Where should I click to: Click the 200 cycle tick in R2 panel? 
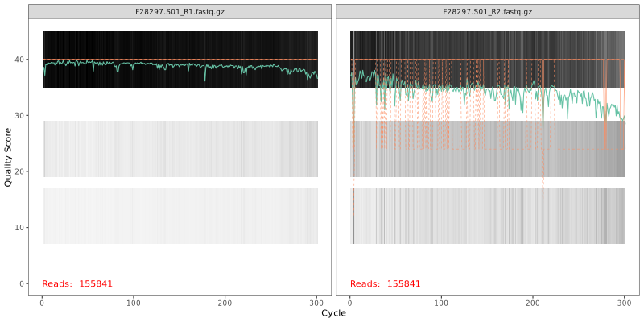pyautogui.click(x=533, y=303)
